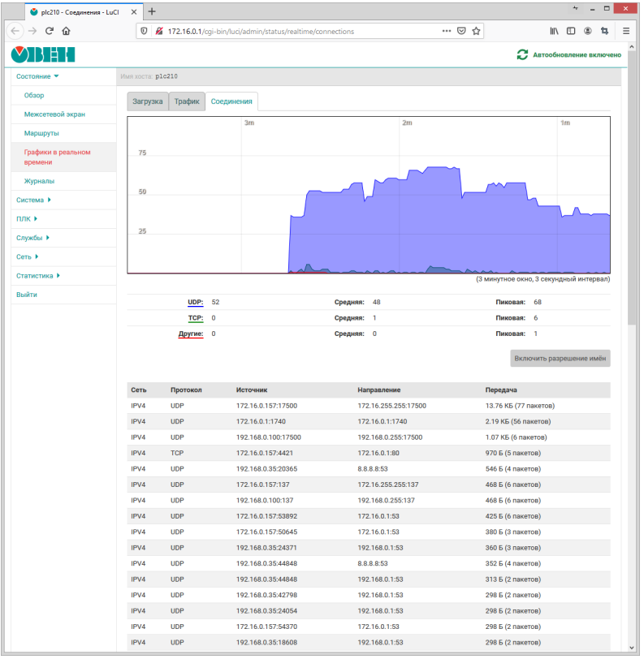Click the Выйти logout link

27,295
